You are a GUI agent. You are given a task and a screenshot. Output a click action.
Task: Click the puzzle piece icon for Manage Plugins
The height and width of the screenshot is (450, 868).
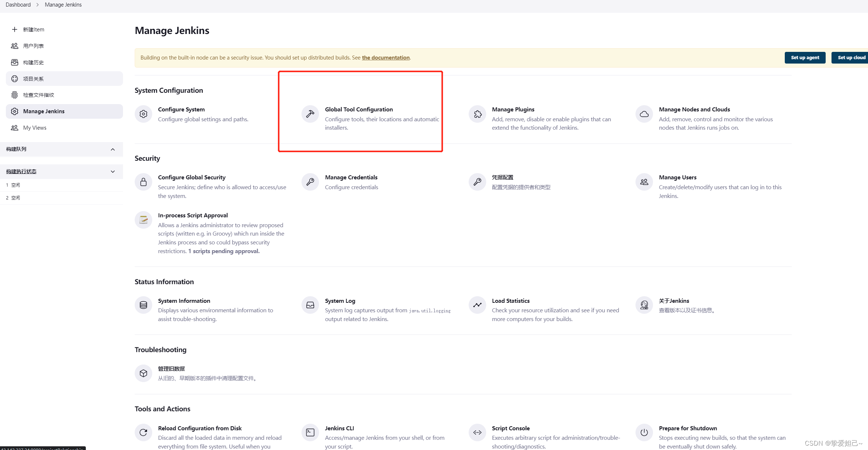[477, 114]
